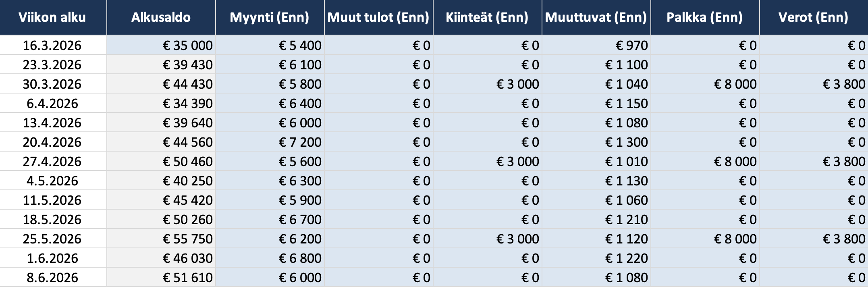Click the "Myynti (Enn)" column header
The height and width of the screenshot is (287, 868).
270,17
